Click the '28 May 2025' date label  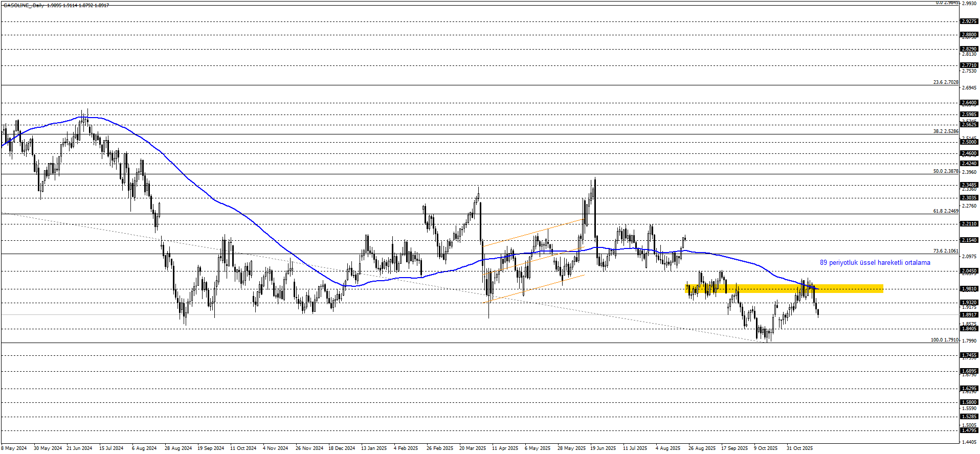click(571, 448)
